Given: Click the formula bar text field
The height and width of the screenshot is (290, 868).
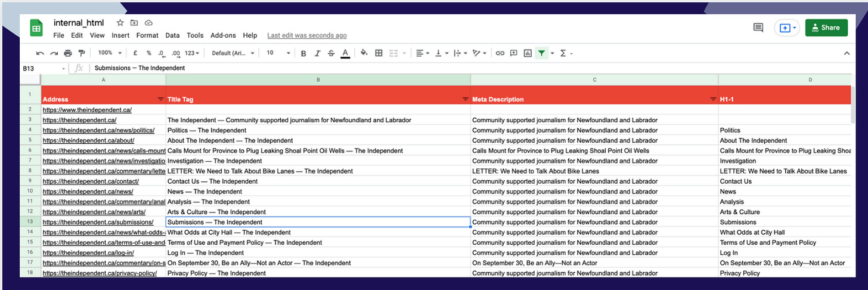Looking at the screenshot, I should click(x=471, y=68).
